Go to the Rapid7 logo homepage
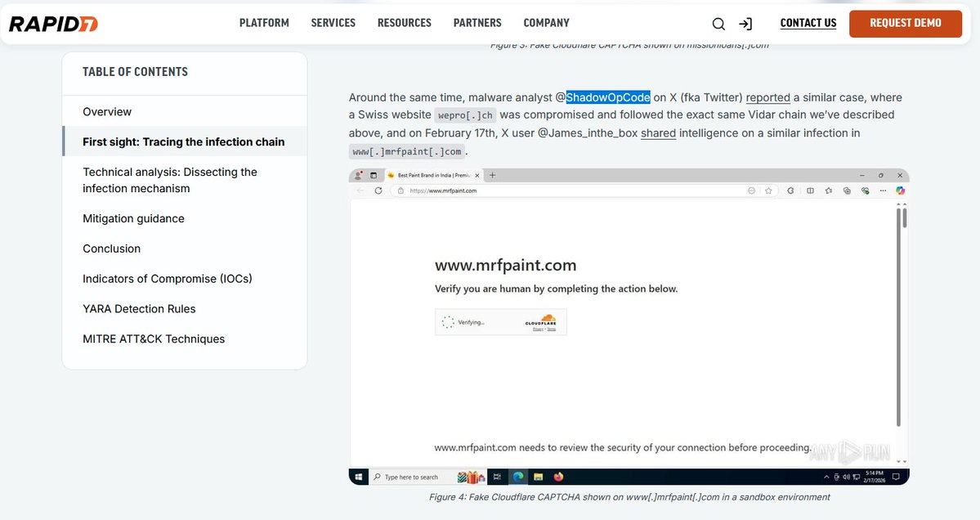 [54, 24]
